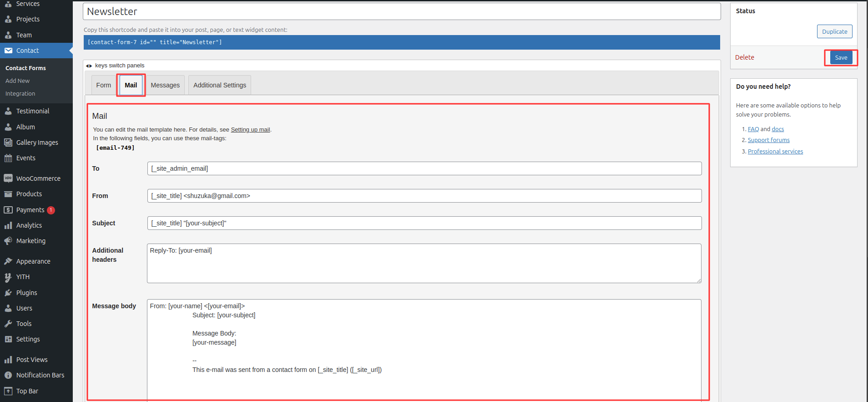This screenshot has height=402, width=868.
Task: Select the contact-form-7 shortcode field
Action: click(402, 42)
